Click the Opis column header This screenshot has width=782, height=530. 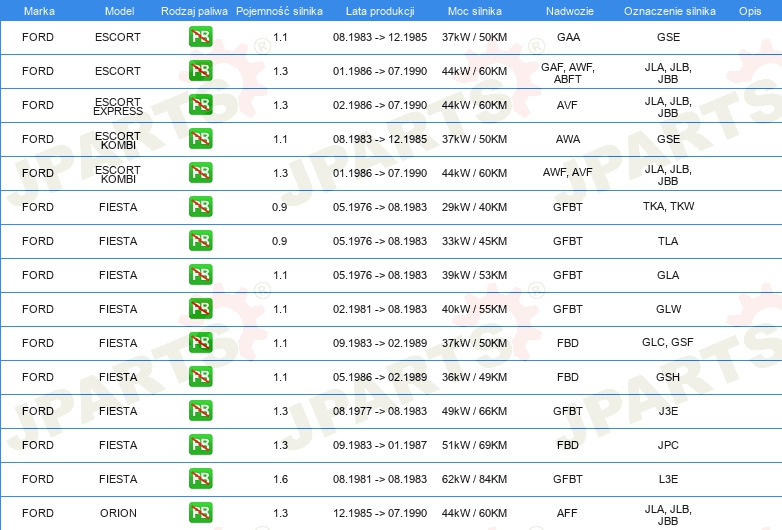[x=750, y=11]
